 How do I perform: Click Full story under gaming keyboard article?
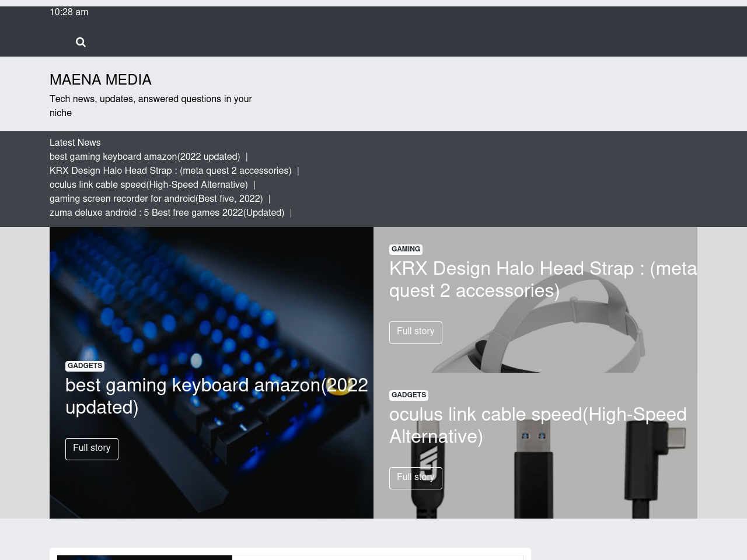click(92, 449)
